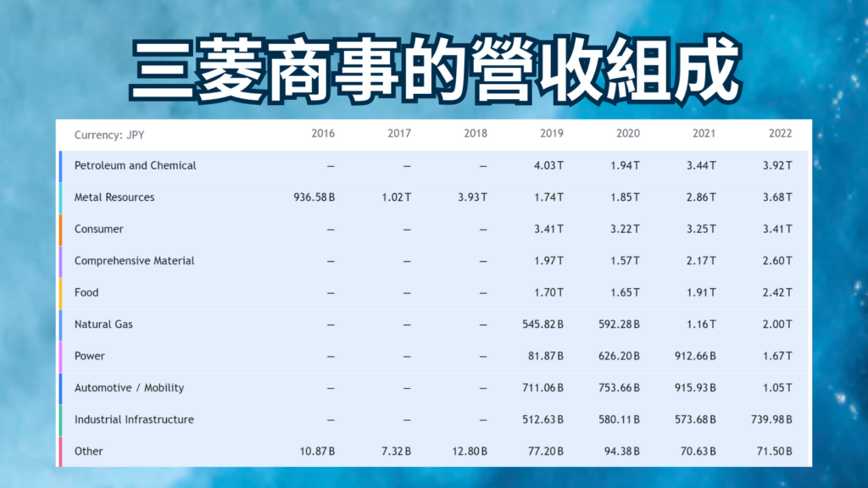The width and height of the screenshot is (868, 488).
Task: Click the magenta bar beside Automotive / Mobility
Action: click(x=60, y=387)
